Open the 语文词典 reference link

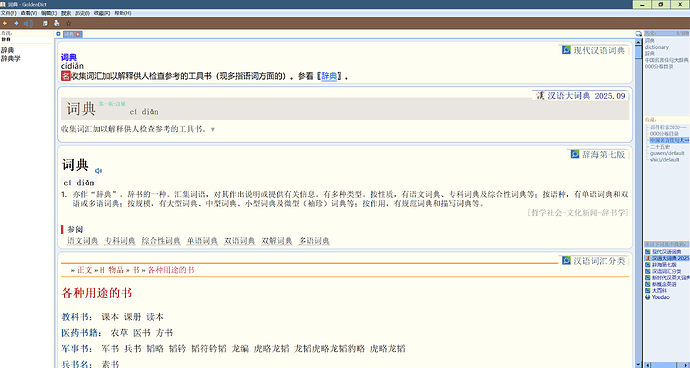coord(83,241)
